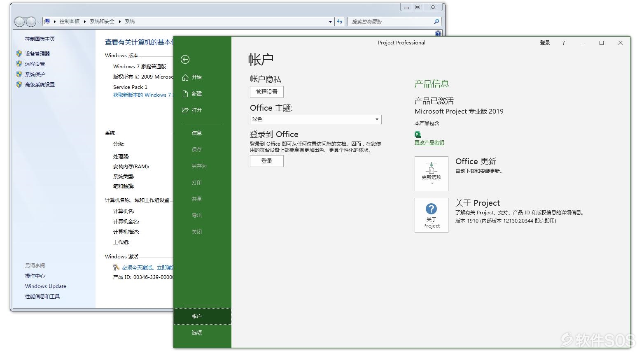
Task: Open 性能信息和工具 link
Action: click(x=42, y=297)
